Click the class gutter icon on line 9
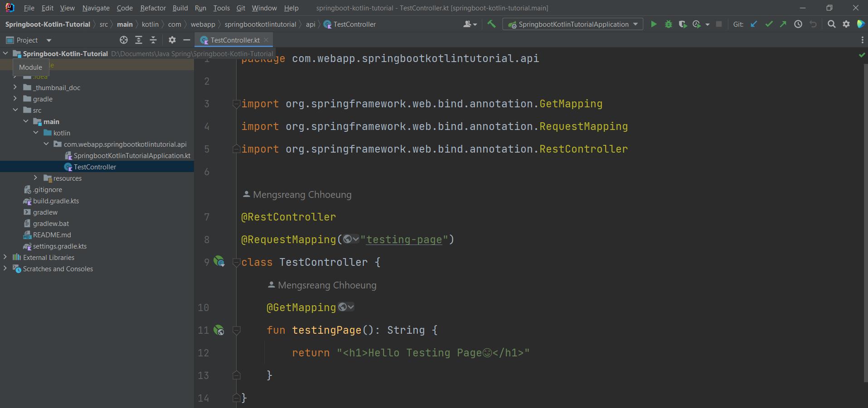Viewport: 868px width, 408px height. (219, 262)
